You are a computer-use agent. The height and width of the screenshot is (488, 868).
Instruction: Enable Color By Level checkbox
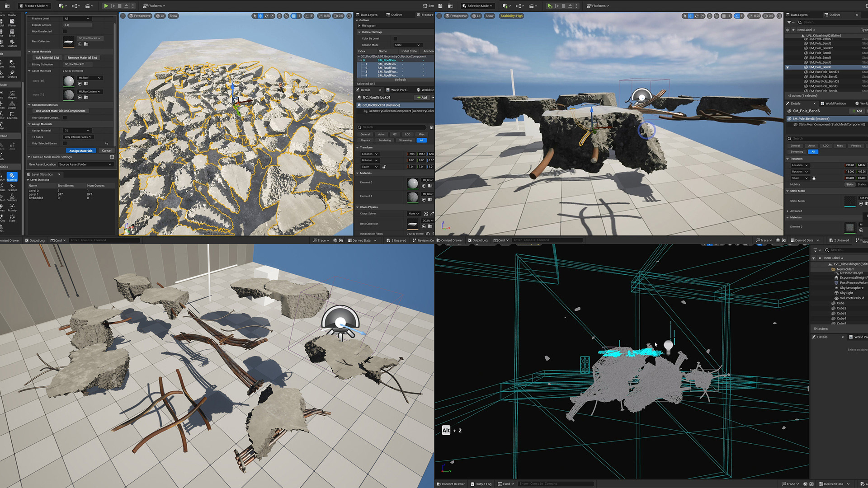coord(395,38)
